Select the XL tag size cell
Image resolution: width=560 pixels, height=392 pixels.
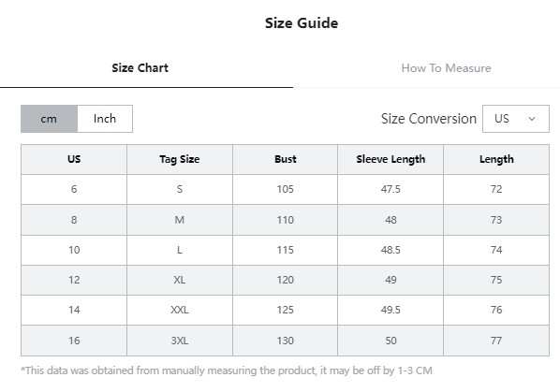point(180,280)
